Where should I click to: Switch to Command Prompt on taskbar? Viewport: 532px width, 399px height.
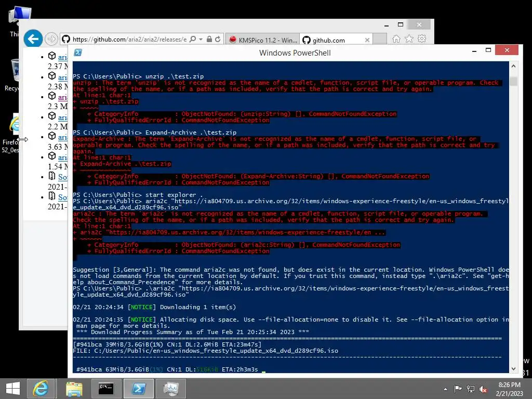(x=106, y=389)
